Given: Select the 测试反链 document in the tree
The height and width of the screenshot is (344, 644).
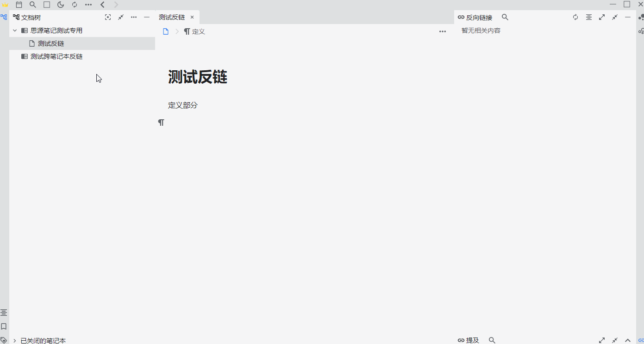Looking at the screenshot, I should (x=51, y=43).
